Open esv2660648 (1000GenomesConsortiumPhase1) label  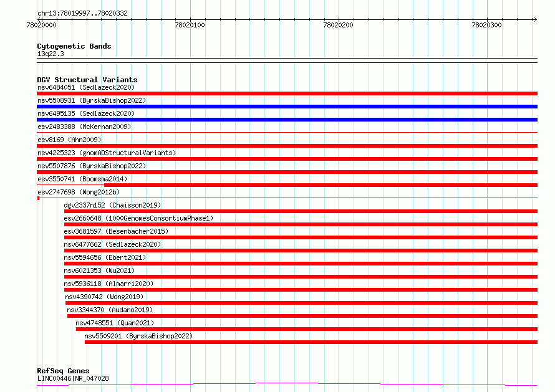point(138,218)
